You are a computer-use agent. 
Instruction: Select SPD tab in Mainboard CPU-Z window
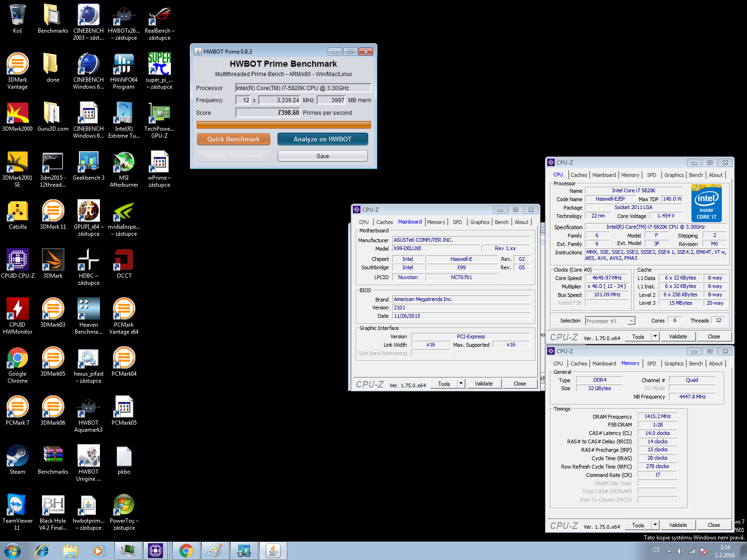pos(458,222)
